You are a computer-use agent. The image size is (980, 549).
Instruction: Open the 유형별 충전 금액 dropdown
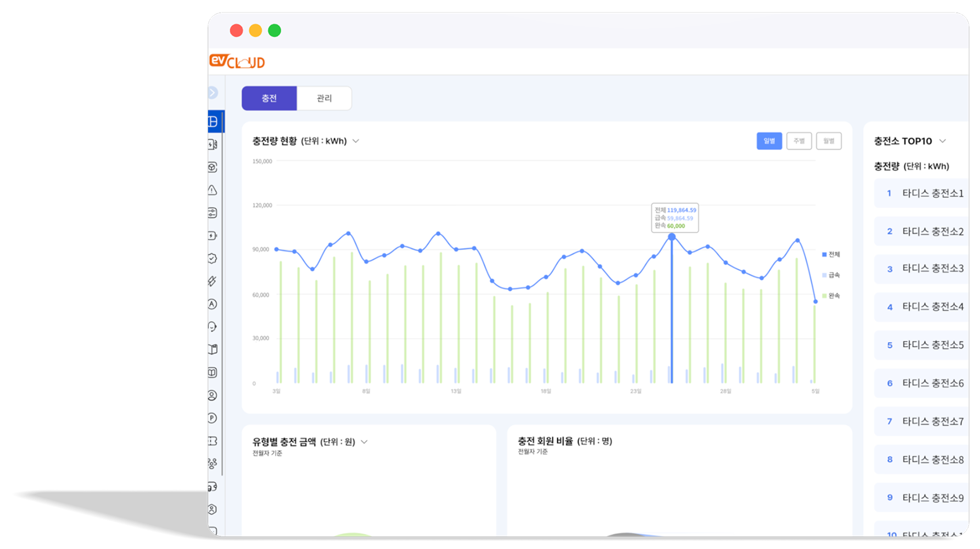[364, 442]
